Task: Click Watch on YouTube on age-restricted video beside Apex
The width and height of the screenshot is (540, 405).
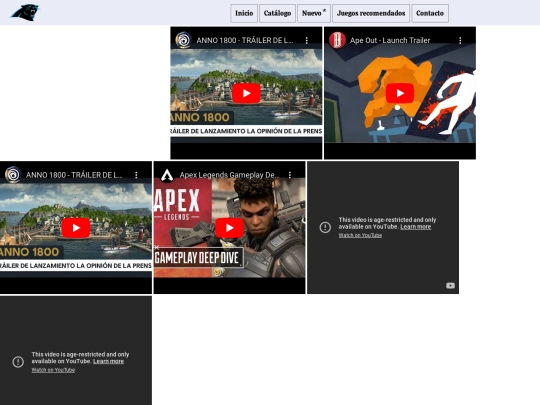Action: click(360, 235)
